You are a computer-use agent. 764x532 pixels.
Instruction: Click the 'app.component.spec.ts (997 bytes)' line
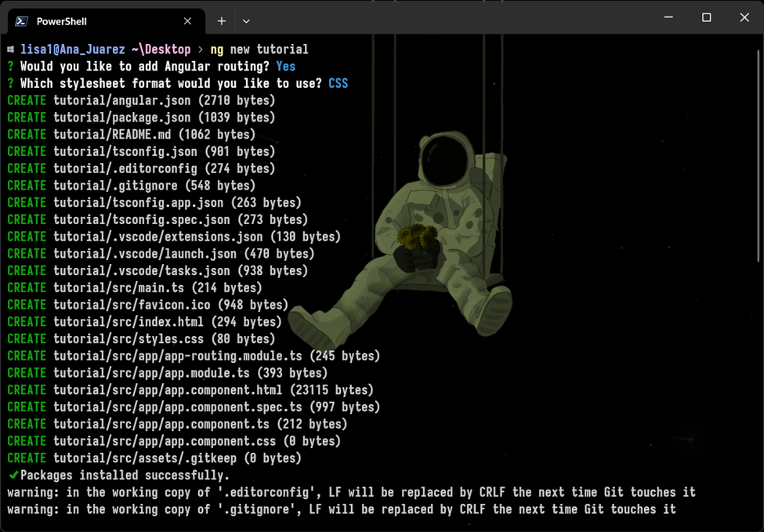194,407
